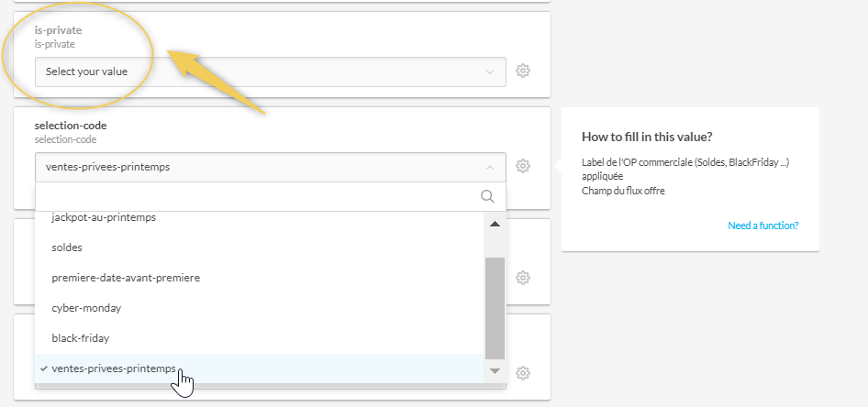868x407 pixels.
Task: Click the scrollbar down arrow in list
Action: (x=495, y=370)
